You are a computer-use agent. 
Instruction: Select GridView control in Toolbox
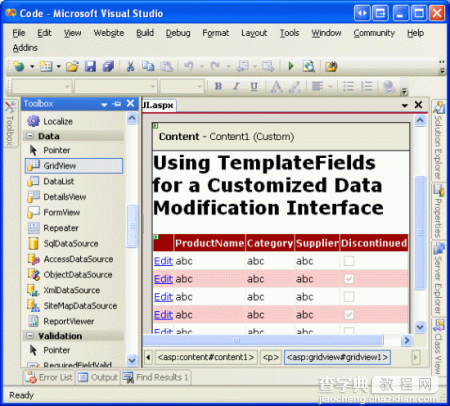[74, 166]
